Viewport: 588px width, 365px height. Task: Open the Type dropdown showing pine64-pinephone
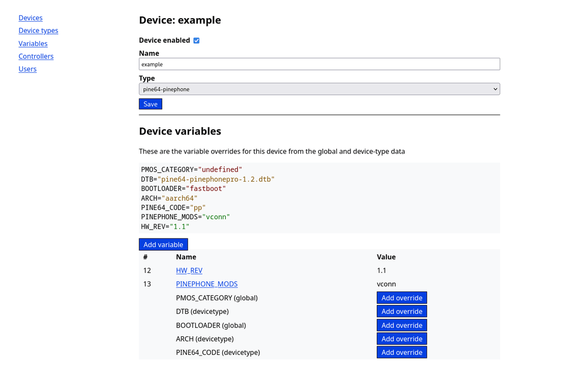click(319, 89)
